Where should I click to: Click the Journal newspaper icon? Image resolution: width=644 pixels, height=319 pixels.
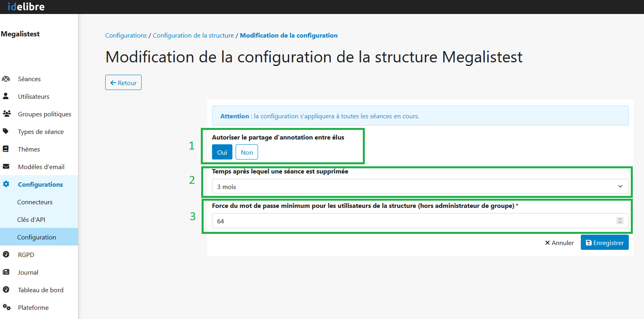[6, 272]
